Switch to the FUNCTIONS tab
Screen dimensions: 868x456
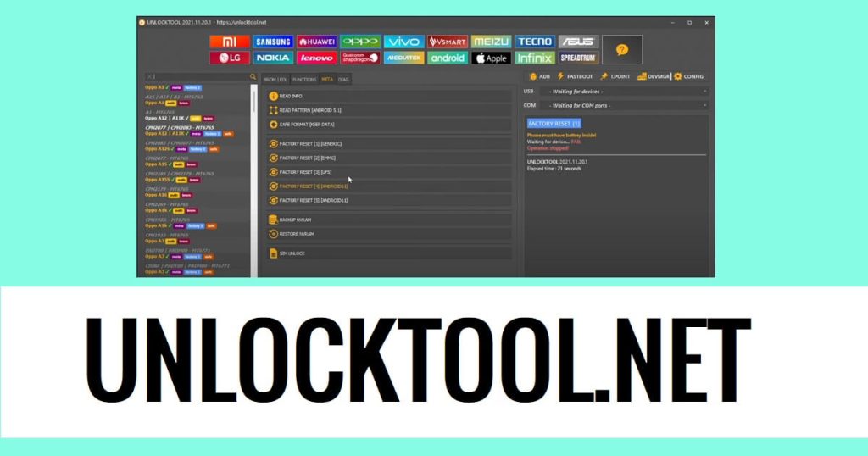coord(304,80)
